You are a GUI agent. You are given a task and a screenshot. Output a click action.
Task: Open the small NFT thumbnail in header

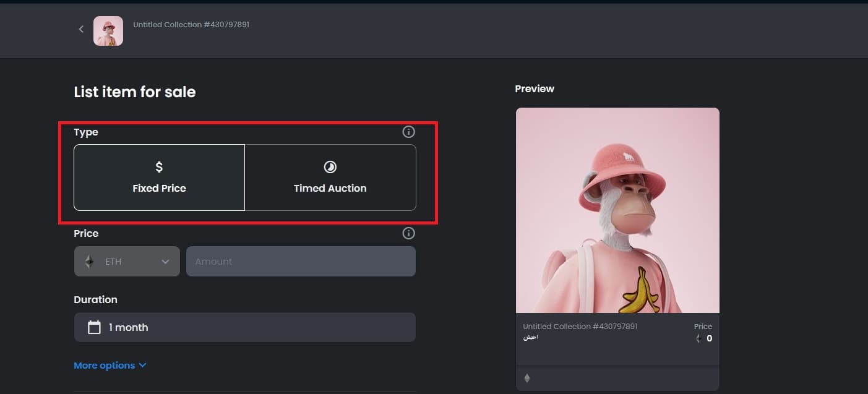coord(108,31)
